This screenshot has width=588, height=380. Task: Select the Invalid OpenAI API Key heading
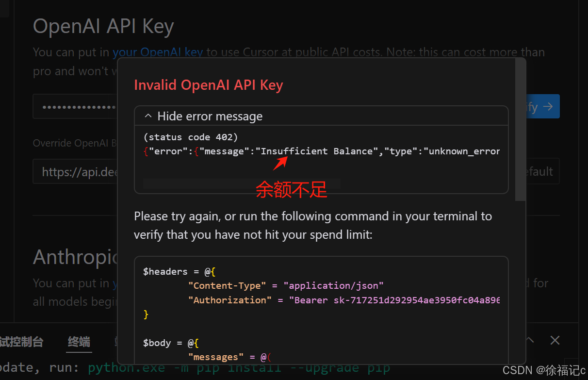tap(209, 85)
